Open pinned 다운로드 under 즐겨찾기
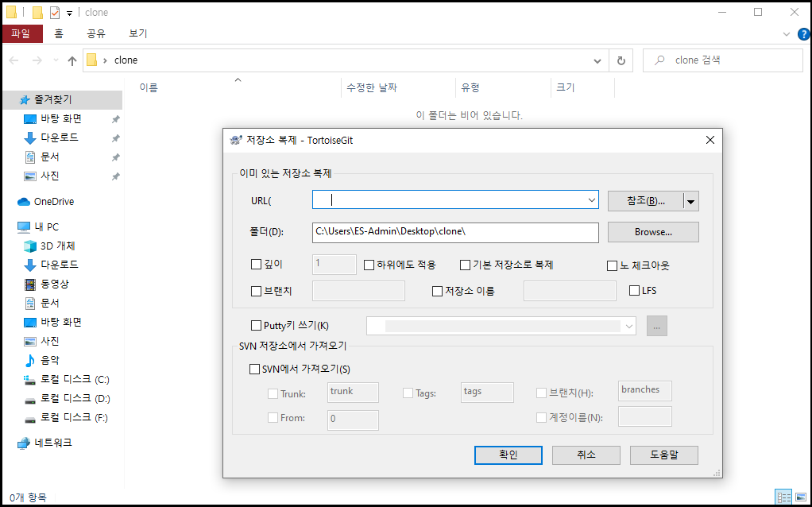Image resolution: width=812 pixels, height=507 pixels. 60,137
